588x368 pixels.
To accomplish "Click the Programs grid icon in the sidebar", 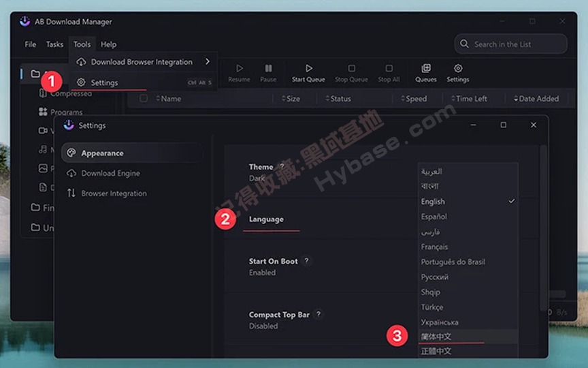I will tap(43, 112).
